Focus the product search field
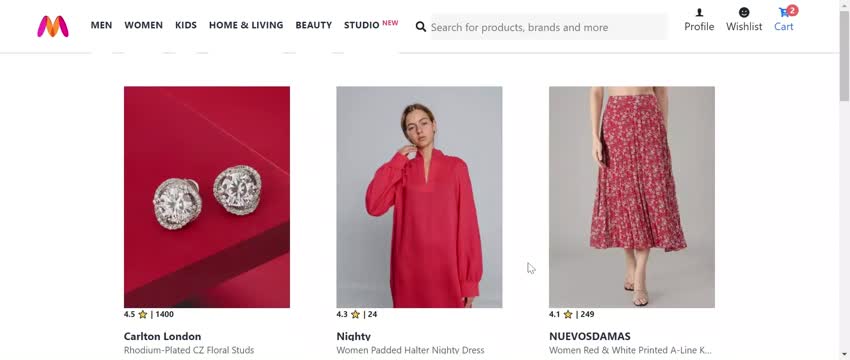The width and height of the screenshot is (850, 360). click(549, 27)
